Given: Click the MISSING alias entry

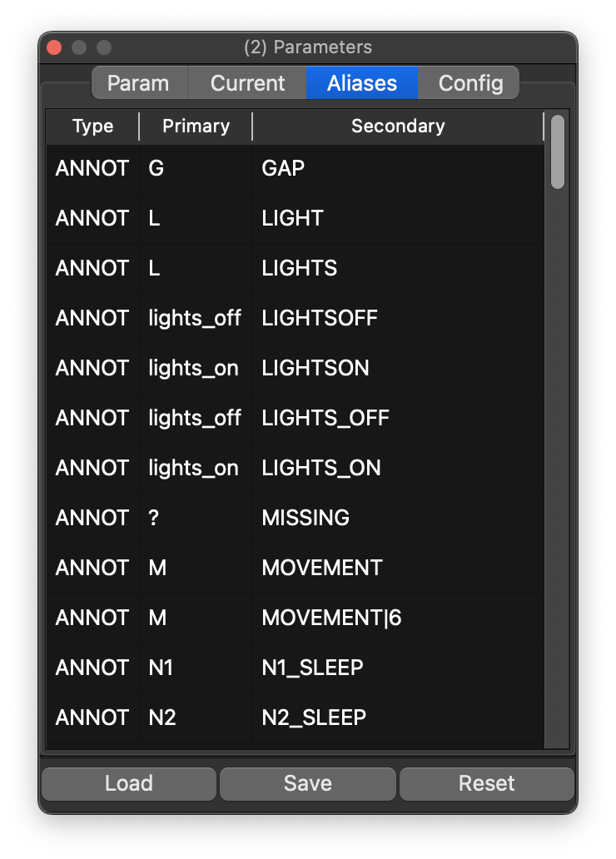Looking at the screenshot, I should tap(306, 518).
